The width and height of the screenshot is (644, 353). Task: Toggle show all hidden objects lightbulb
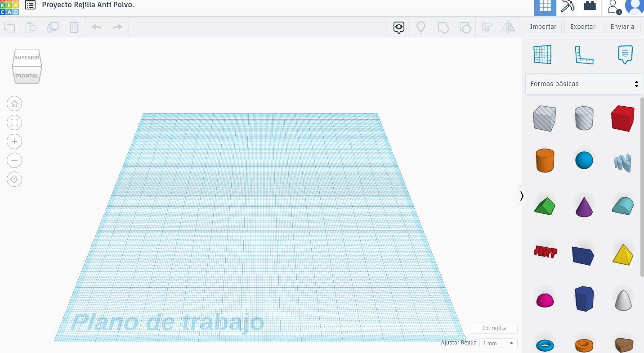[421, 27]
